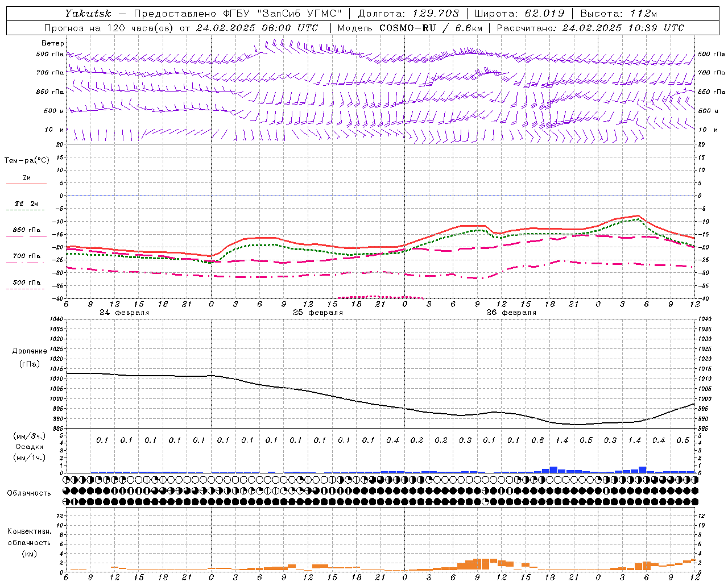Click the Модель COSMO-RU / 6.6км label
Viewport: 728px width, 582px height.
click(x=410, y=28)
